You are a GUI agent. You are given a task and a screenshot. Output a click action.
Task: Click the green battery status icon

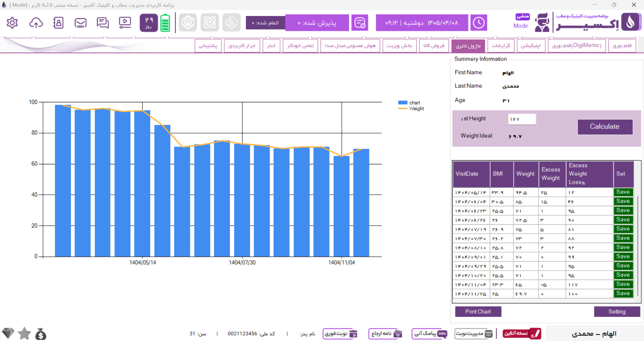pos(165,23)
